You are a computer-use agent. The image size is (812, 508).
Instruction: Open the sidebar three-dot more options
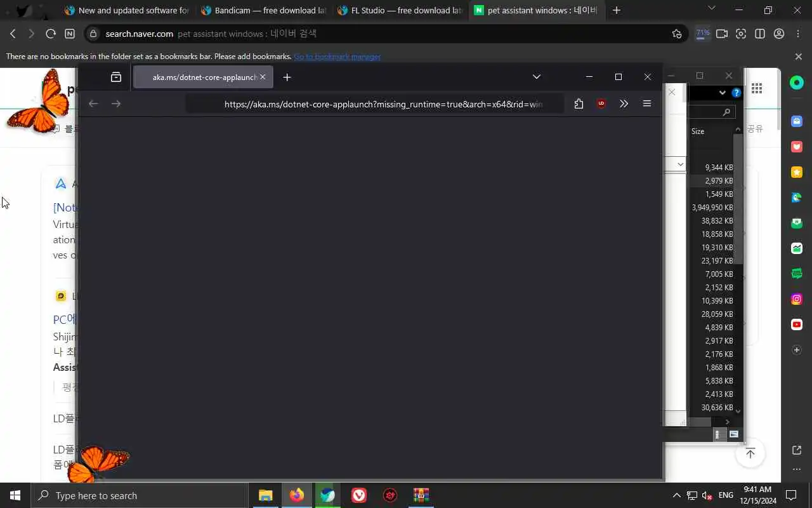pyautogui.click(x=797, y=470)
